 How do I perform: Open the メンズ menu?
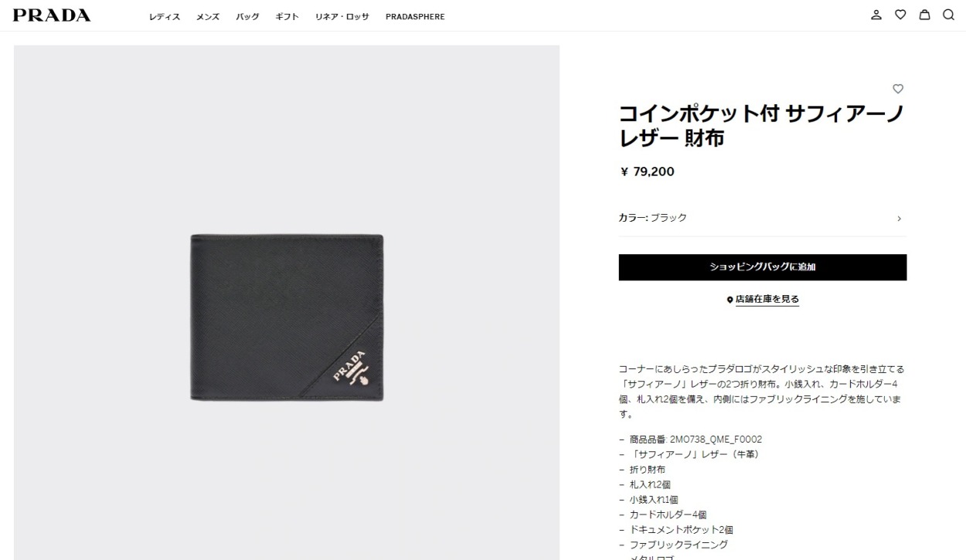point(208,17)
